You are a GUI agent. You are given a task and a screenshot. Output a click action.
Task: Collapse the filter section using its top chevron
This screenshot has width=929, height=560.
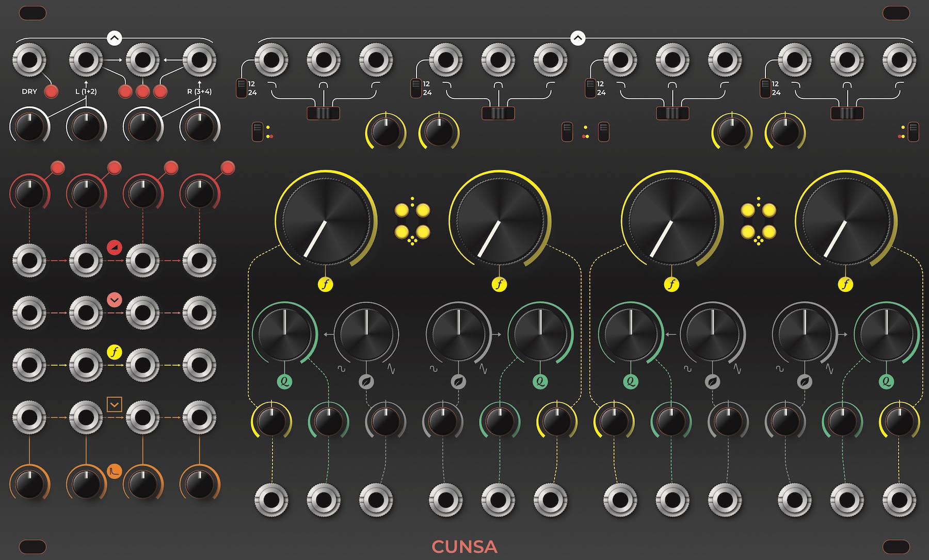pyautogui.click(x=578, y=38)
